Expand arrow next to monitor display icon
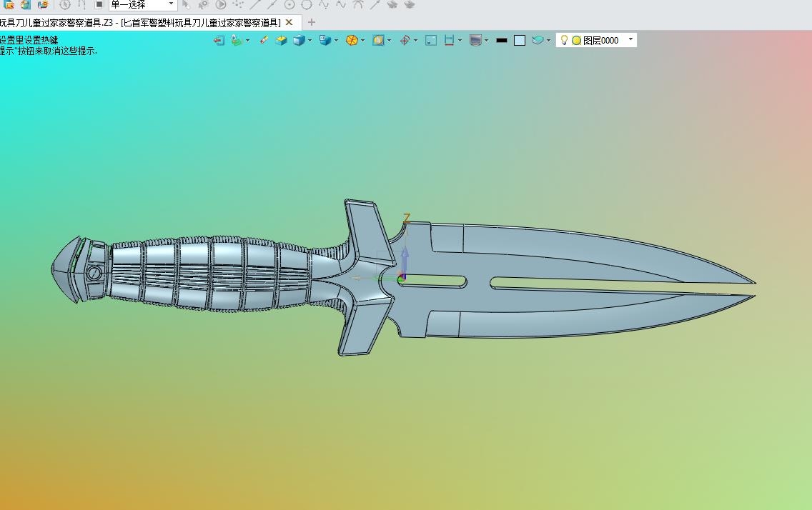Image resolution: width=812 pixels, height=510 pixels. pyautogui.click(x=486, y=40)
